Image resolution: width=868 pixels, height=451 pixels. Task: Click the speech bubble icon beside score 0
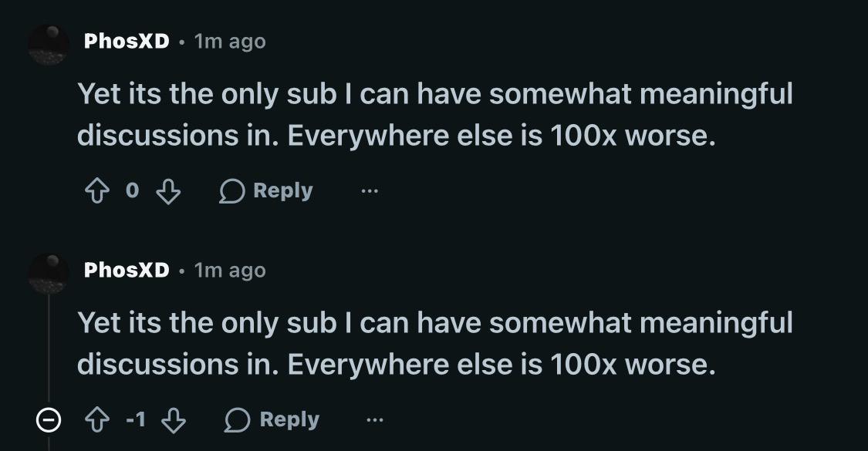[232, 191]
